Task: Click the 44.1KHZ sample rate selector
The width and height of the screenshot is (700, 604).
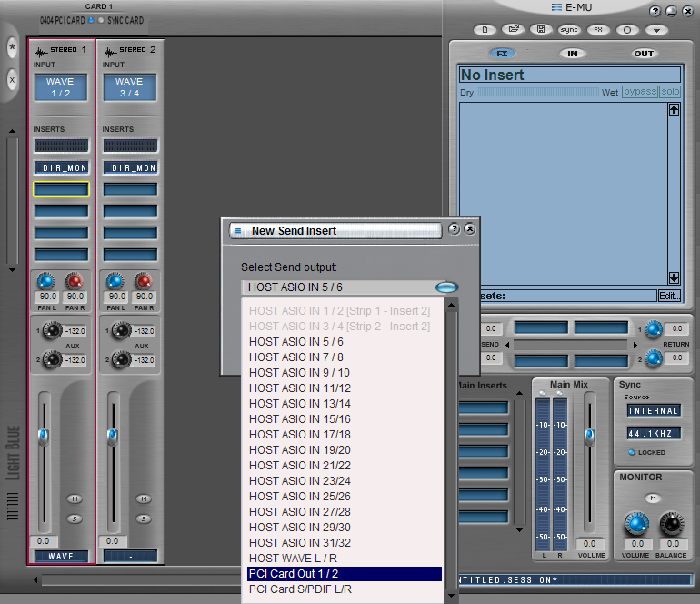Action: pyautogui.click(x=654, y=433)
